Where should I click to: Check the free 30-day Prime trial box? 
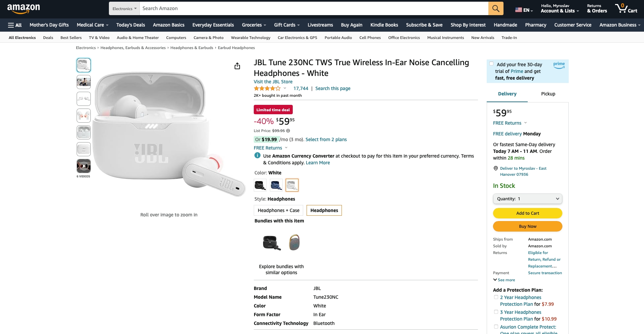pos(491,64)
